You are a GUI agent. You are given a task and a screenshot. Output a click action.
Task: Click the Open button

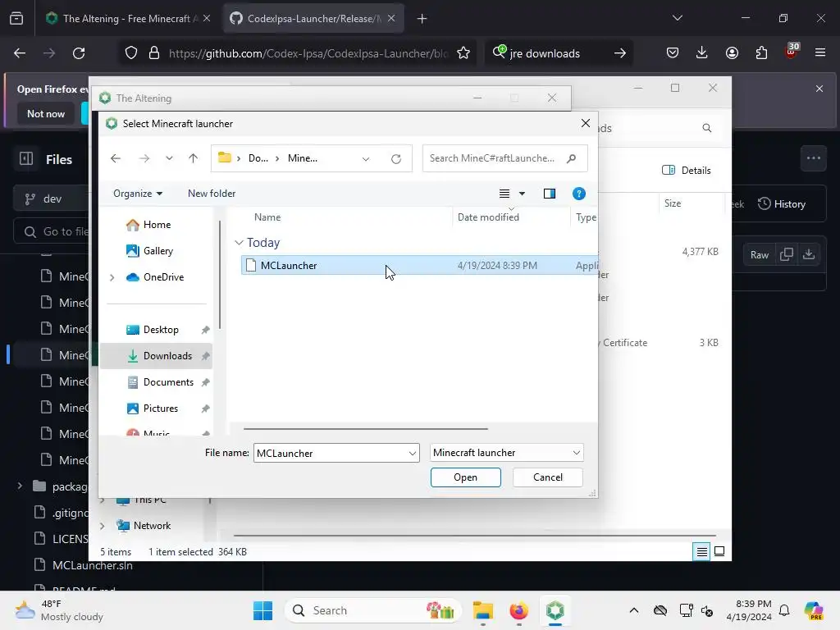coord(466,477)
